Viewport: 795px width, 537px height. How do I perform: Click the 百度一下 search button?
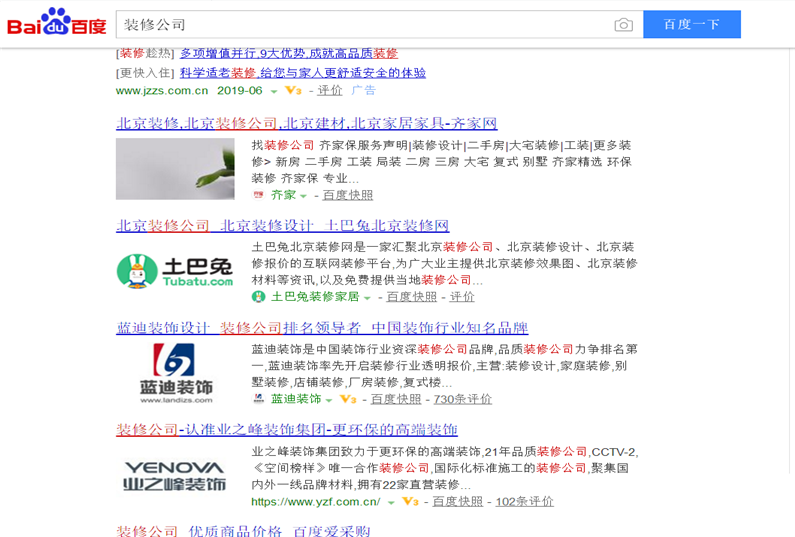(x=692, y=24)
